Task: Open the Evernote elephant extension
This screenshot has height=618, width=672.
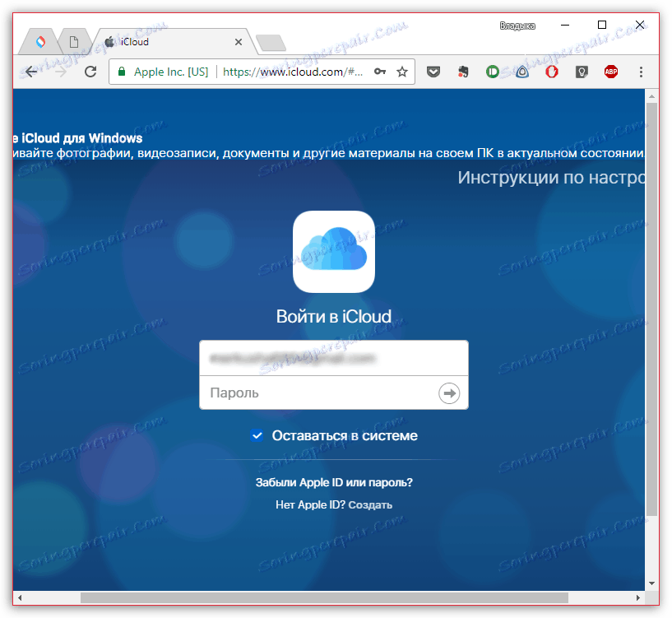Action: (463, 72)
